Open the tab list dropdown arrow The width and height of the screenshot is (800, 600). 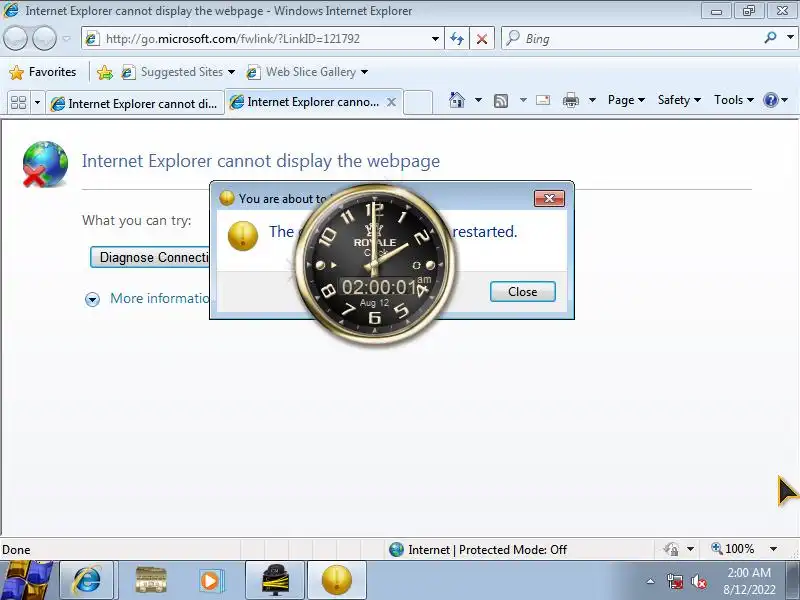[x=37, y=103]
